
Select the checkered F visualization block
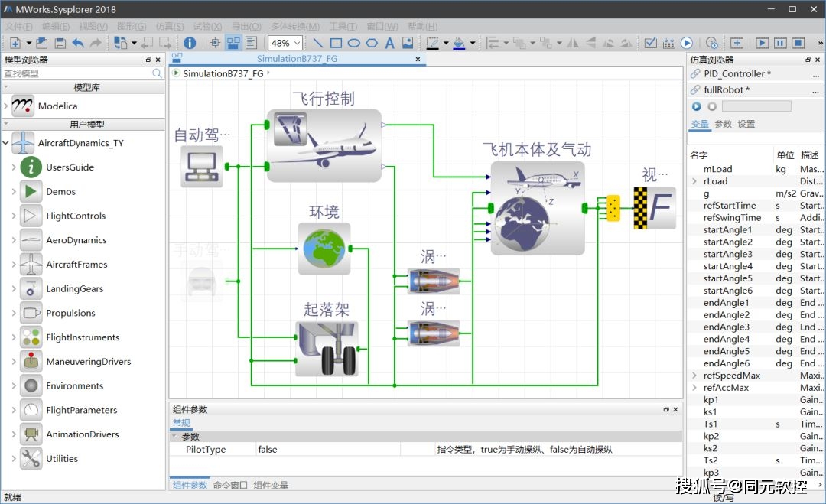point(655,208)
